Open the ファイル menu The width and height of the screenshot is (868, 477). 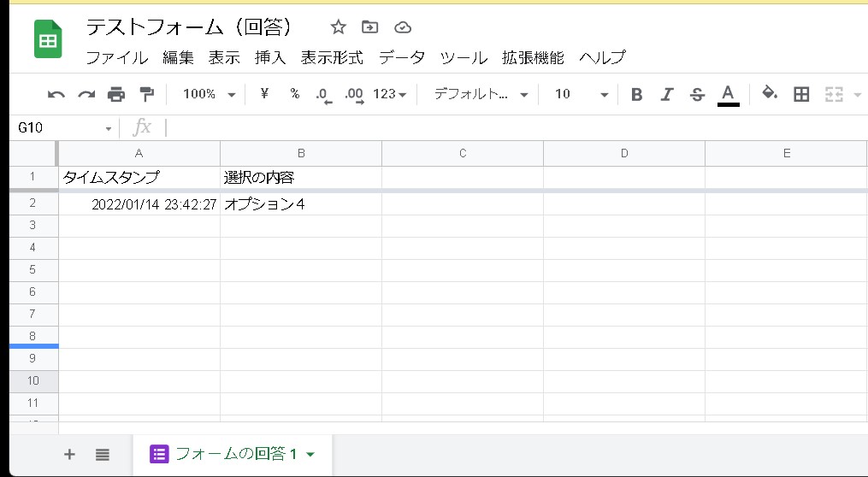tap(117, 58)
